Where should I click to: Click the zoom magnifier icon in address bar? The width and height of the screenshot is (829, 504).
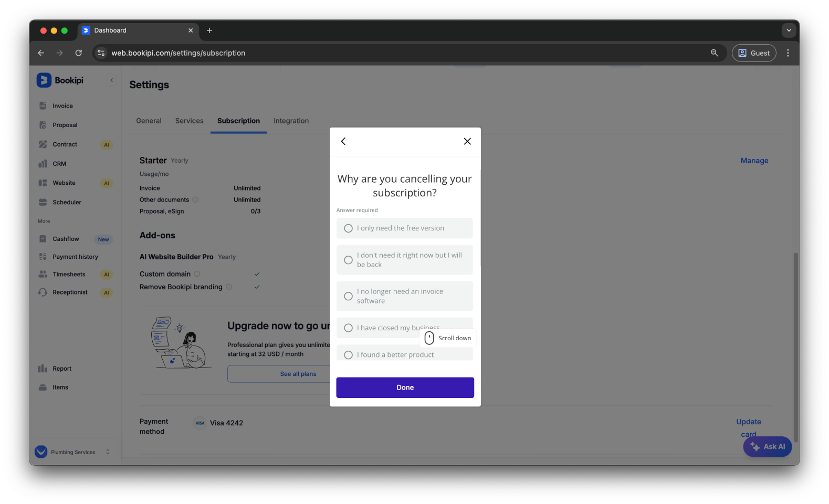click(x=715, y=53)
